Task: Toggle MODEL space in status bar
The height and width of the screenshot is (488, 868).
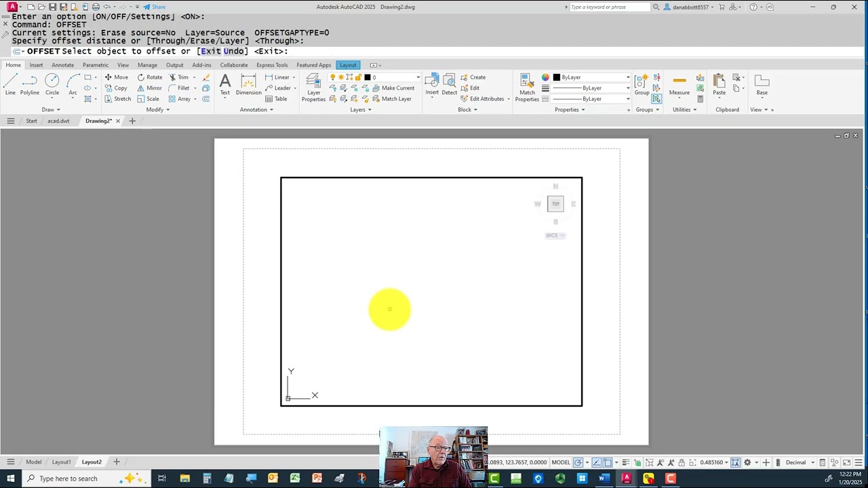Action: [561, 462]
